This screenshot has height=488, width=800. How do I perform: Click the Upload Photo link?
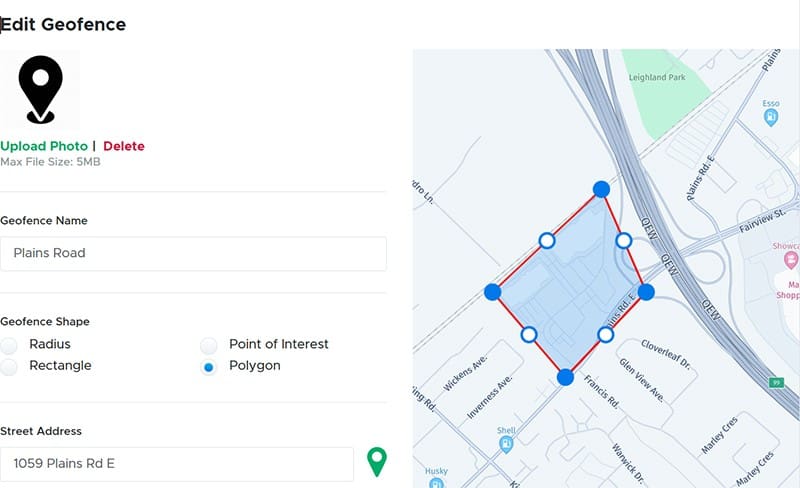pyautogui.click(x=44, y=146)
